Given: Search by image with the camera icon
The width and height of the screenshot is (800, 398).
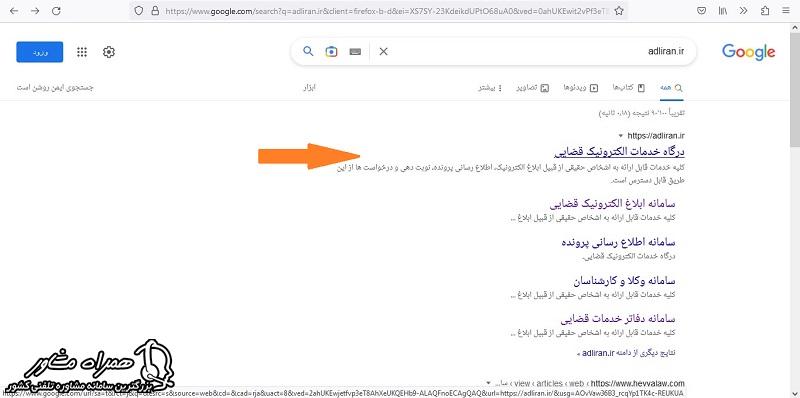Looking at the screenshot, I should [x=332, y=52].
